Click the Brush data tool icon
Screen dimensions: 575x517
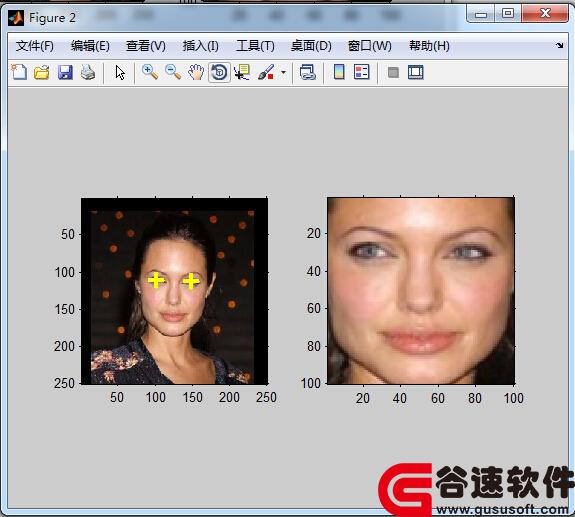(x=266, y=72)
